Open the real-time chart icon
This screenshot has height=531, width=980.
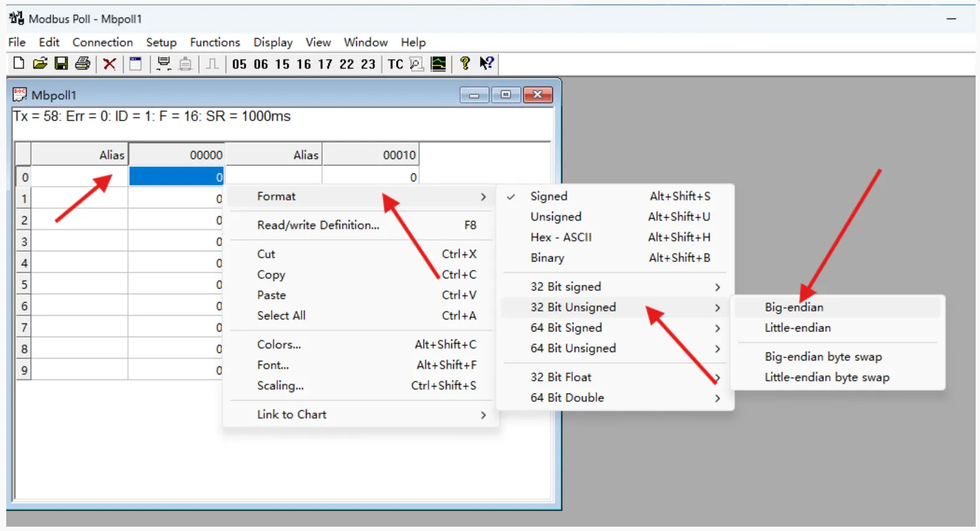(x=438, y=63)
